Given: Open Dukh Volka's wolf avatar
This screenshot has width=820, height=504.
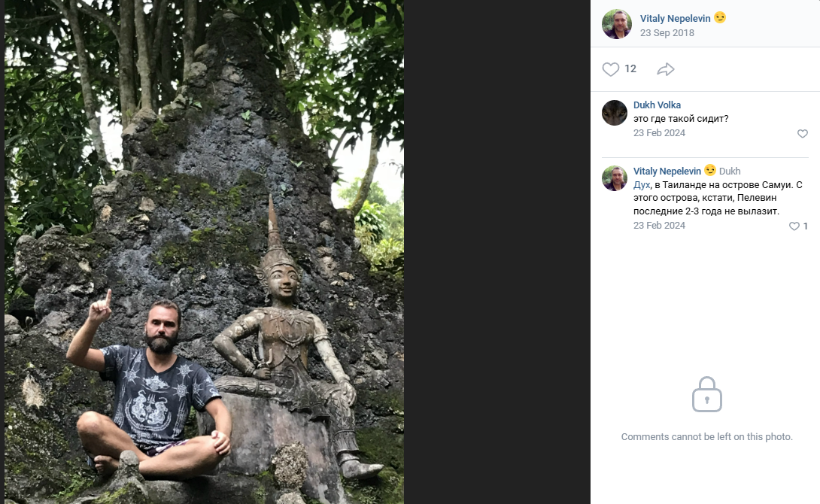Looking at the screenshot, I should coord(615,113).
